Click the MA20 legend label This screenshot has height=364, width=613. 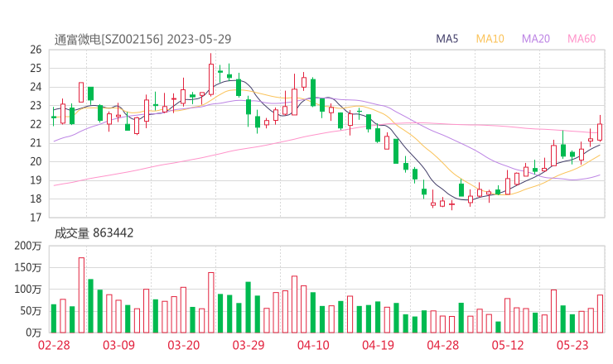click(x=536, y=39)
